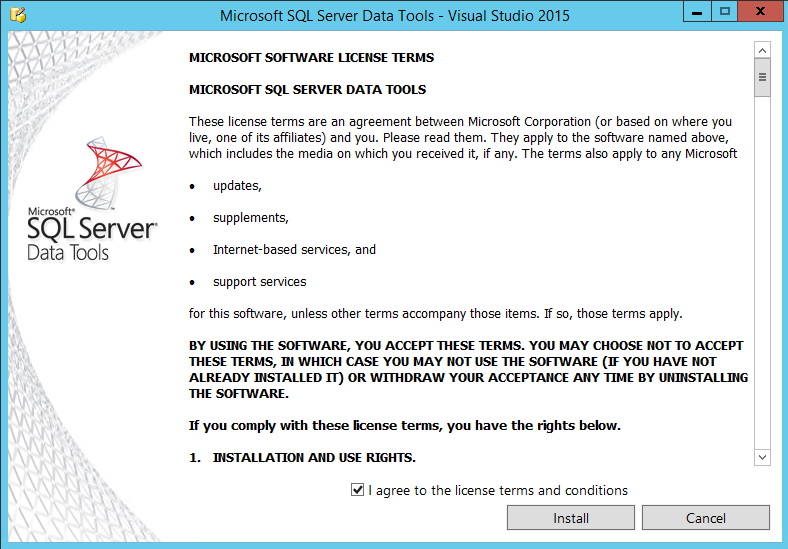The width and height of the screenshot is (788, 549).
Task: Uncheck the license agreement checkbox
Action: (357, 490)
